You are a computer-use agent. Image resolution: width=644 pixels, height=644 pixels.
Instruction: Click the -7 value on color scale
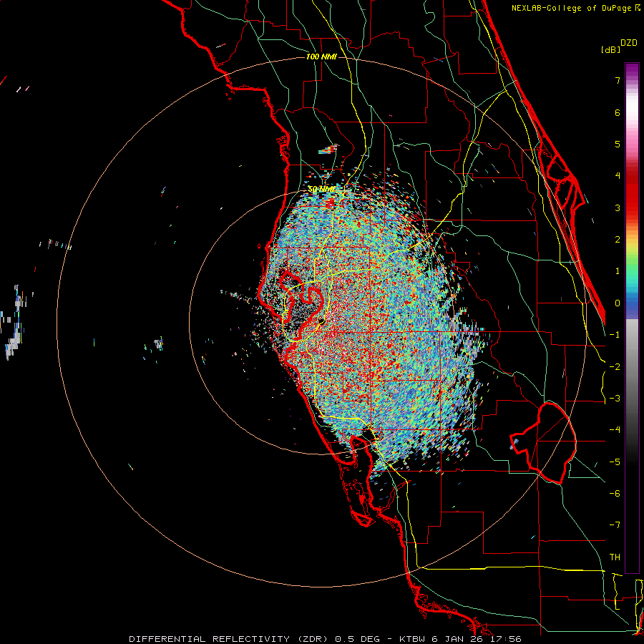pos(615,525)
